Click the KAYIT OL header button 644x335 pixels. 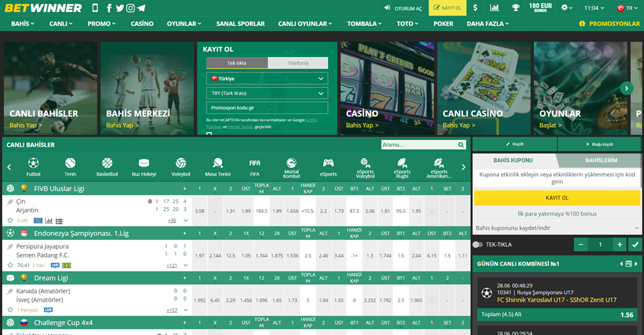[x=447, y=8]
